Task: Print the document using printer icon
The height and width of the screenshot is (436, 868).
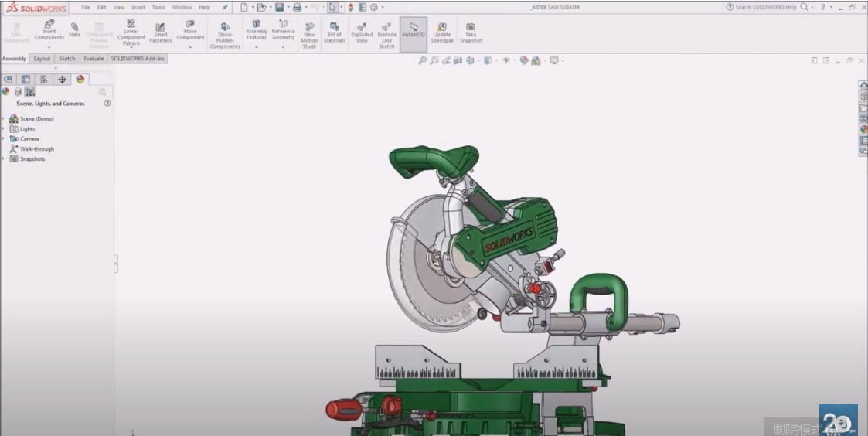Action: click(x=298, y=7)
